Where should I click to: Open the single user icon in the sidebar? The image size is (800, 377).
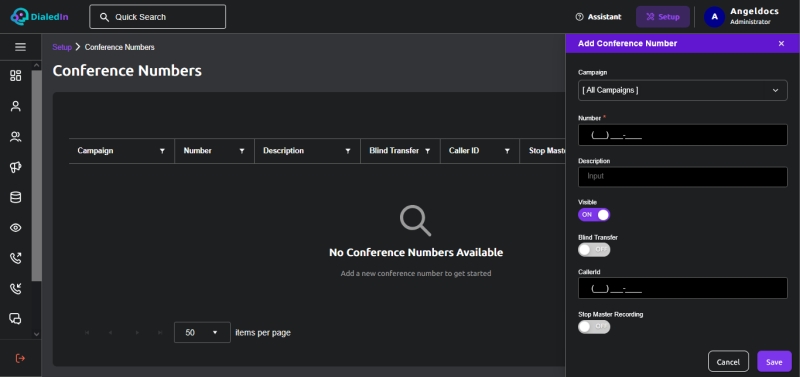[x=16, y=106]
